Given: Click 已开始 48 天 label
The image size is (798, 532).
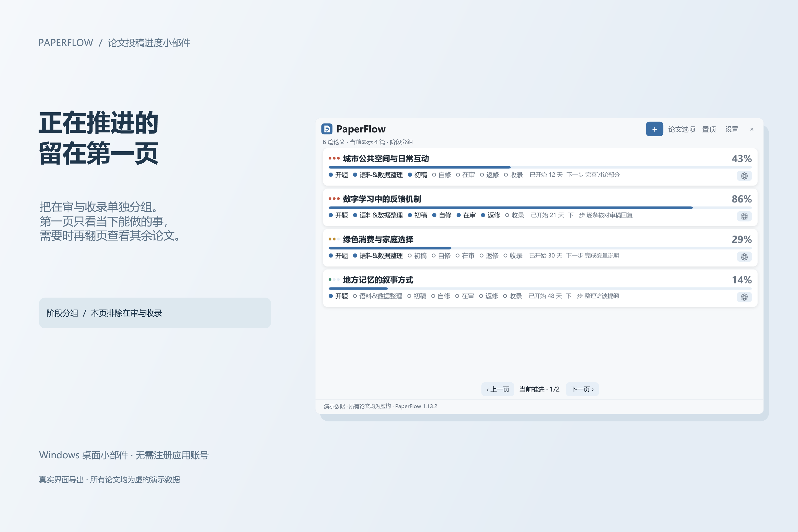Looking at the screenshot, I should [x=545, y=296].
